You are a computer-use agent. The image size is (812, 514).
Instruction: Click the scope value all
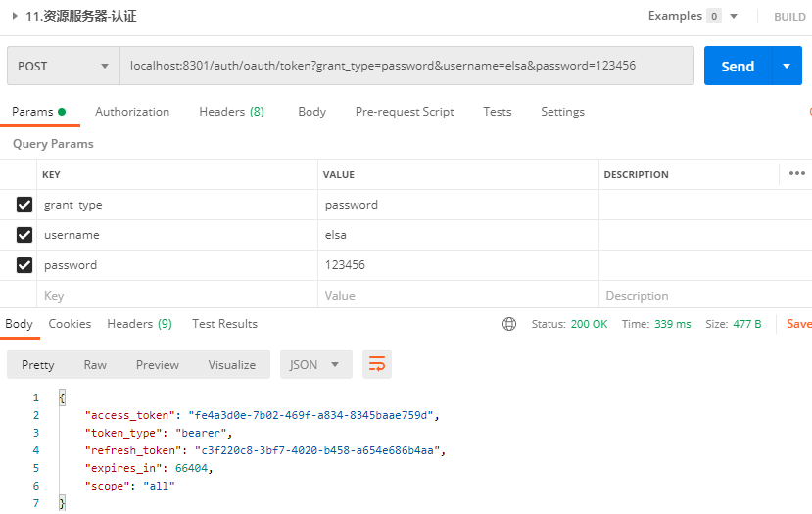(x=159, y=486)
